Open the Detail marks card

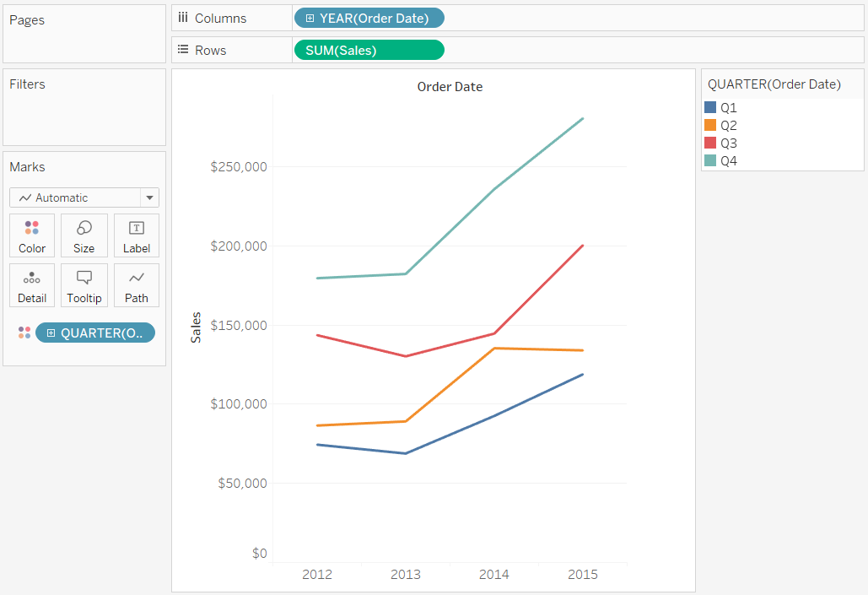32,285
